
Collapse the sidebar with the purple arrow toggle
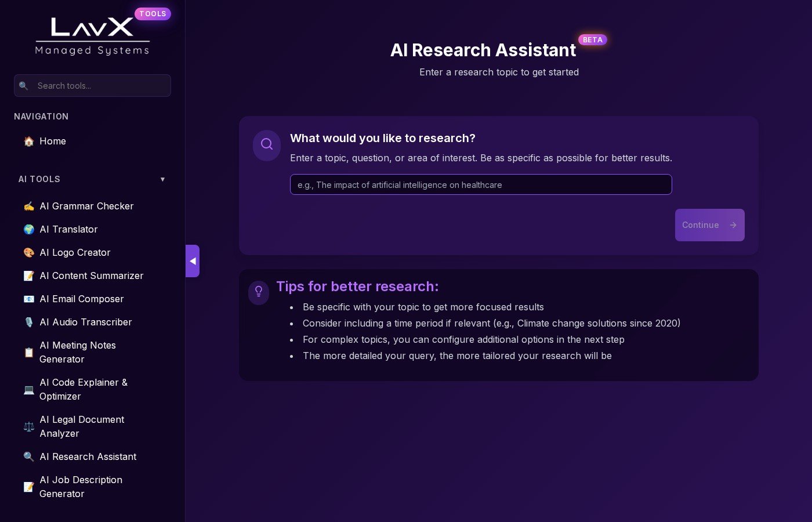pyautogui.click(x=193, y=261)
